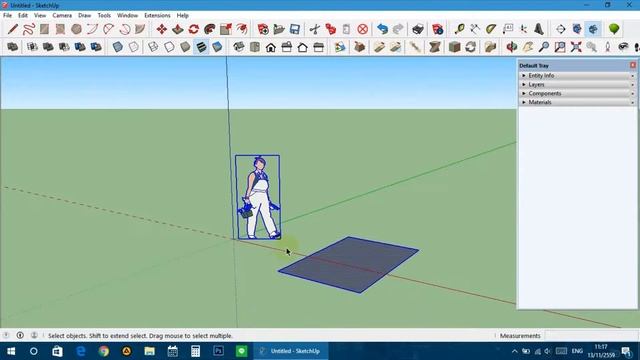Click the Paste clipboard icon
Screen dimensions: 640x360
tap(346, 29)
